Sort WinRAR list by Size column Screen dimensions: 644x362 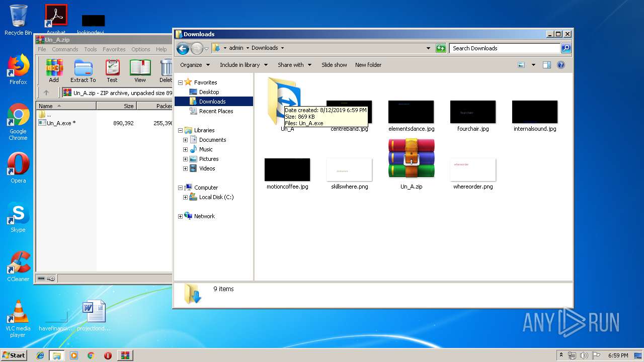point(116,106)
